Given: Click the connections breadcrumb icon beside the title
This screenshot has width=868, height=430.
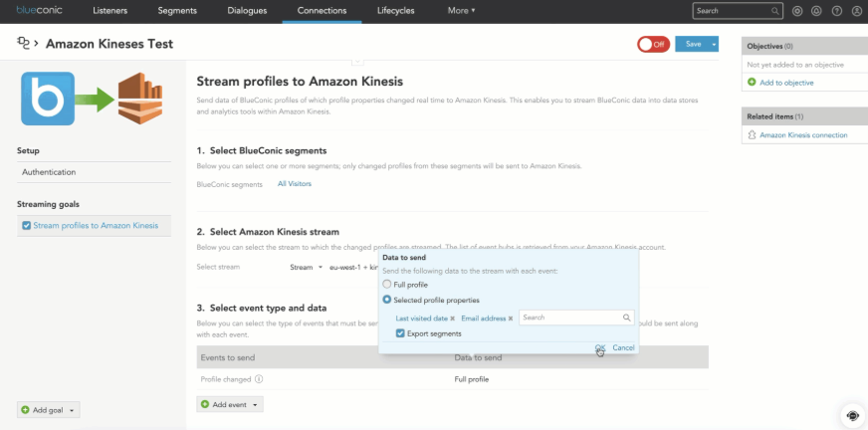Looking at the screenshot, I should [23, 43].
